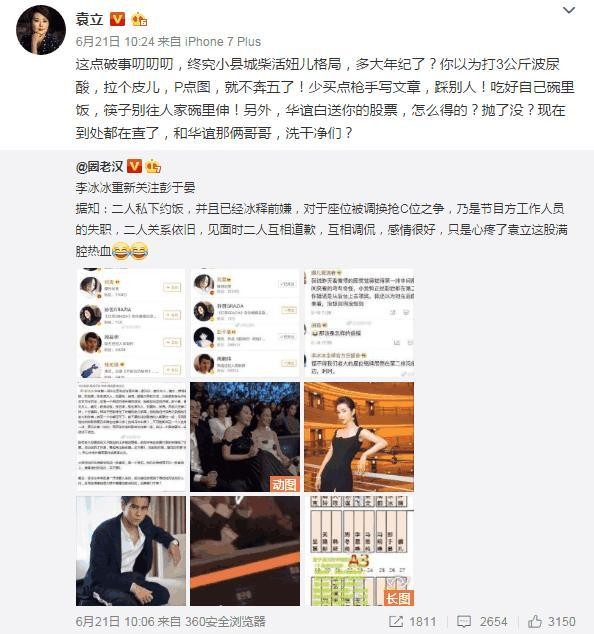
Task: Open the post options chevron menu
Action: point(569,10)
